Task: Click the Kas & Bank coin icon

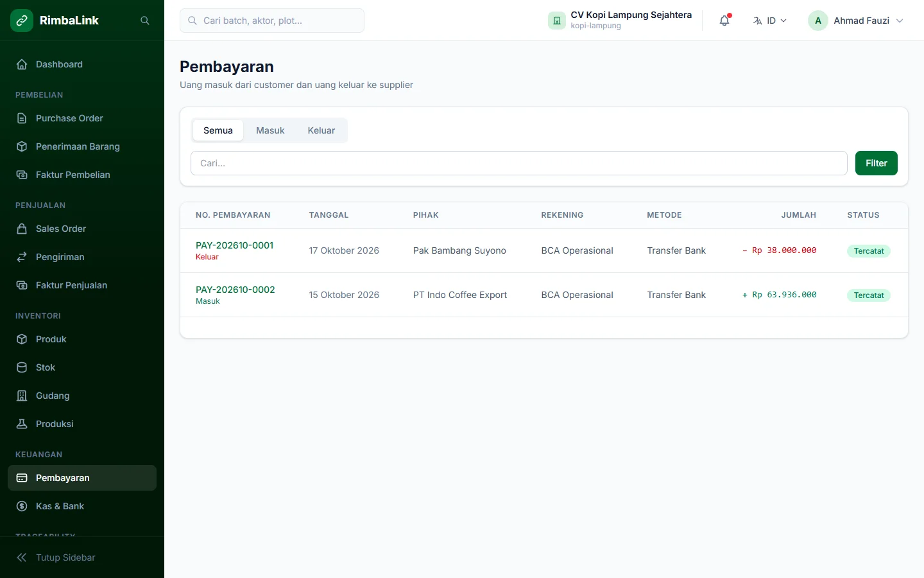Action: pyautogui.click(x=22, y=506)
